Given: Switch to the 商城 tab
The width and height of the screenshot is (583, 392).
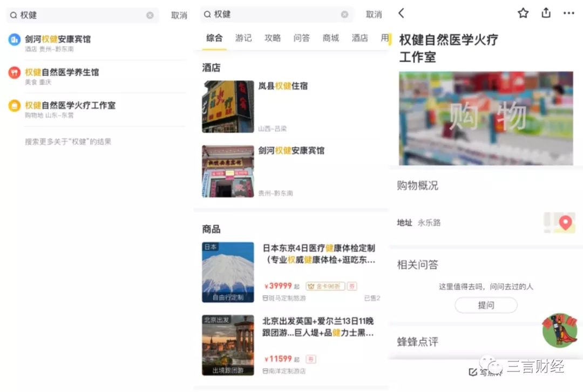Looking at the screenshot, I should (x=330, y=38).
